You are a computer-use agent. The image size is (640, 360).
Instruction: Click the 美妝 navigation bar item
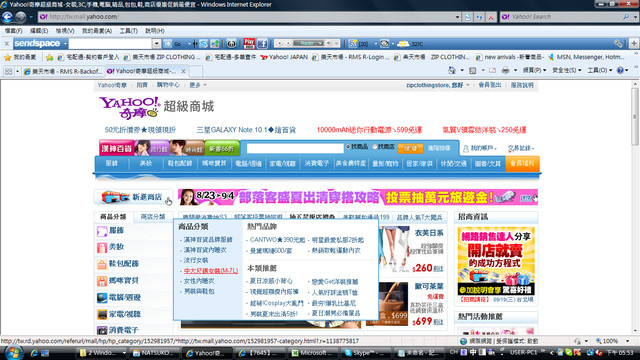tap(146, 163)
